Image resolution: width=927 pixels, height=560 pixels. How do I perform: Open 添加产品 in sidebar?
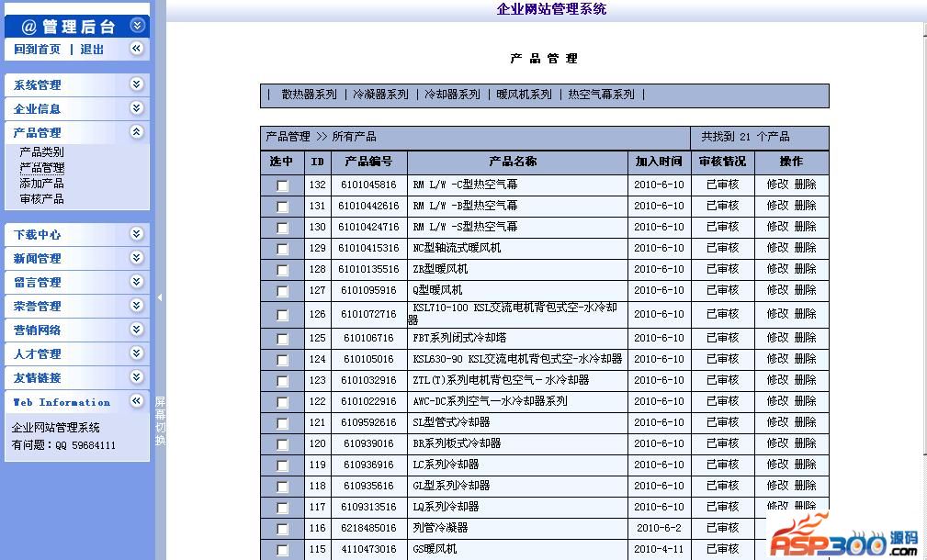(x=41, y=183)
